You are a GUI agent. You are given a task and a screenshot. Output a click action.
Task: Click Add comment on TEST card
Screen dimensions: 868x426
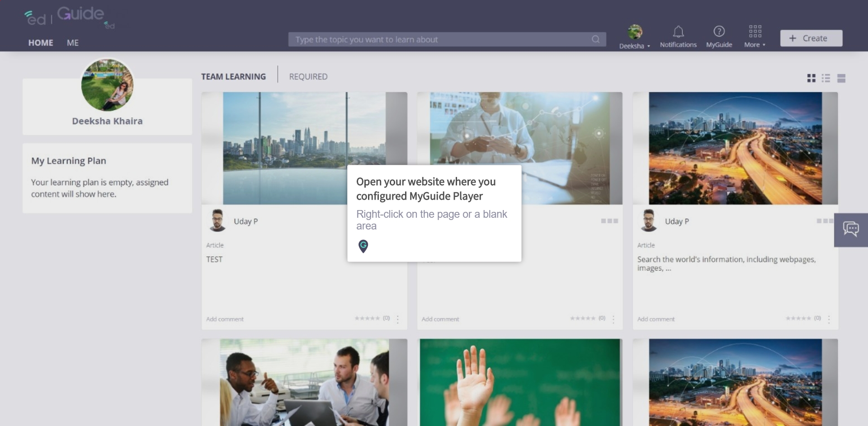[225, 319]
